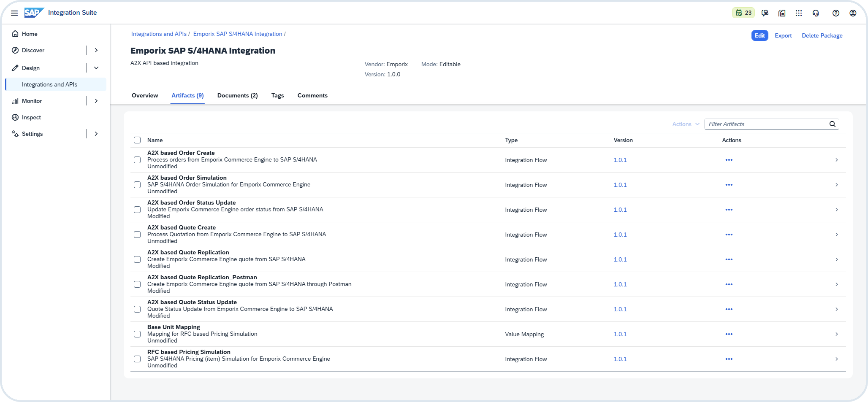Click the Edit button
868x402 pixels.
click(x=759, y=35)
